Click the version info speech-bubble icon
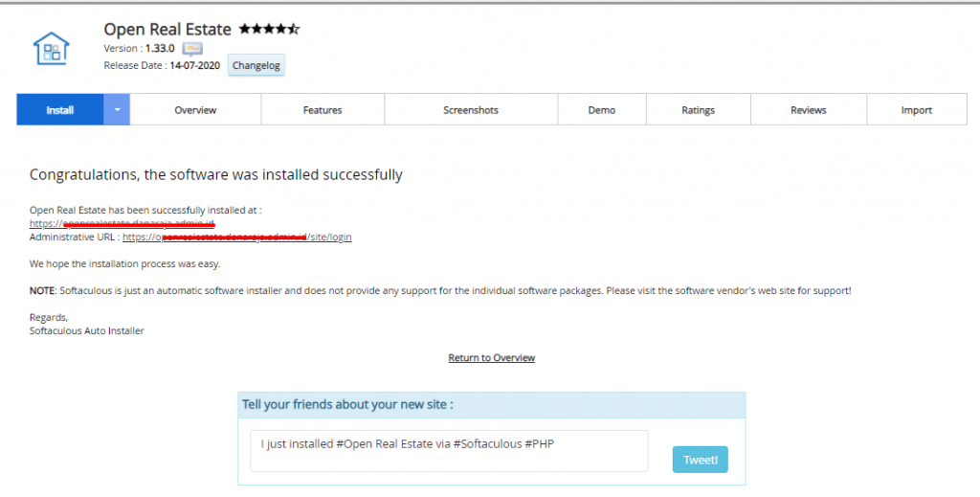This screenshot has width=980, height=497. (x=192, y=49)
